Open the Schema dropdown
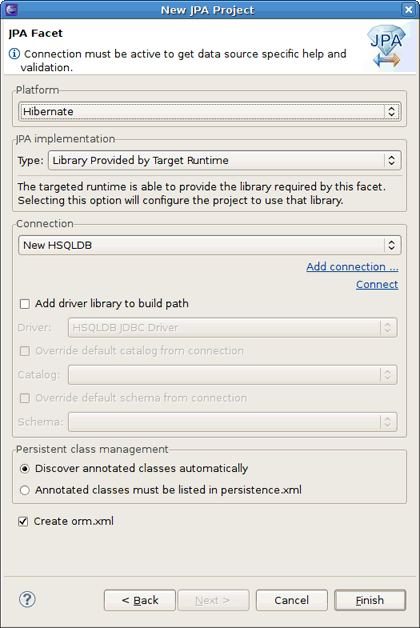Screen dimensions: 420x628 [233, 422]
